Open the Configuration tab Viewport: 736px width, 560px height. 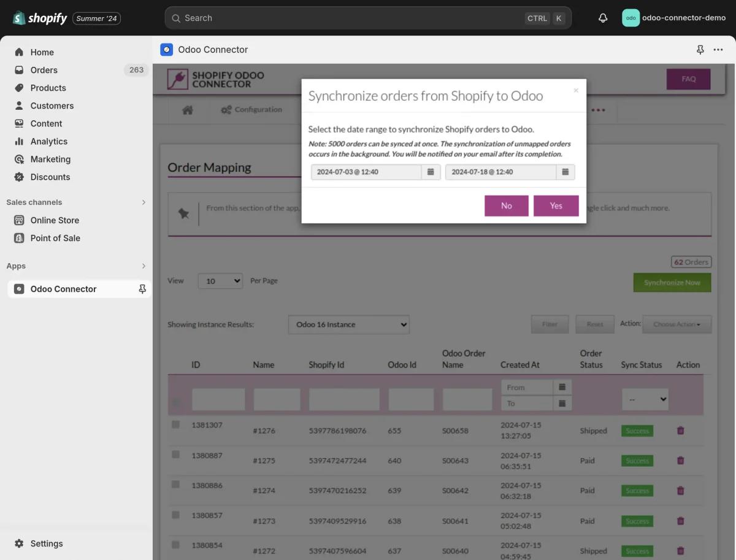tap(251, 110)
